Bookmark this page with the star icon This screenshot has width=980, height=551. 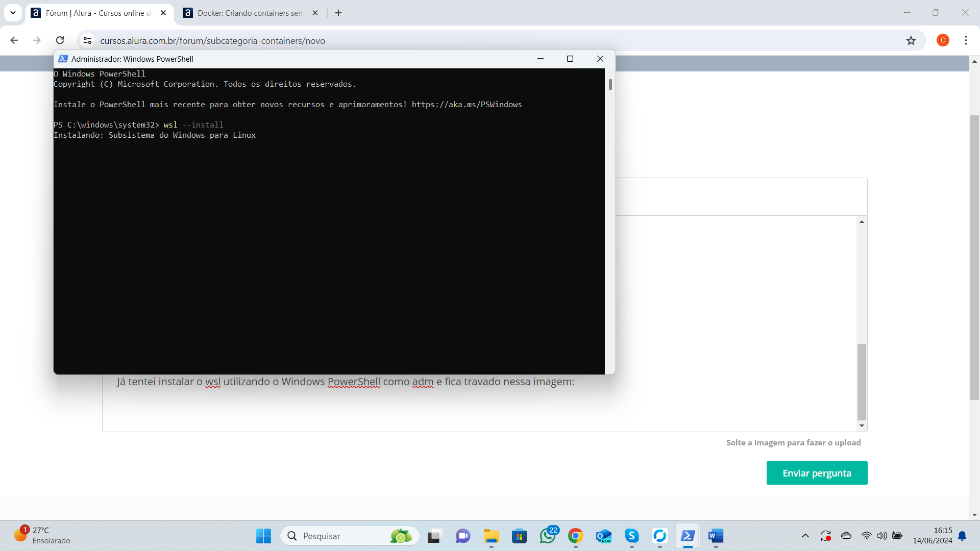click(x=911, y=40)
